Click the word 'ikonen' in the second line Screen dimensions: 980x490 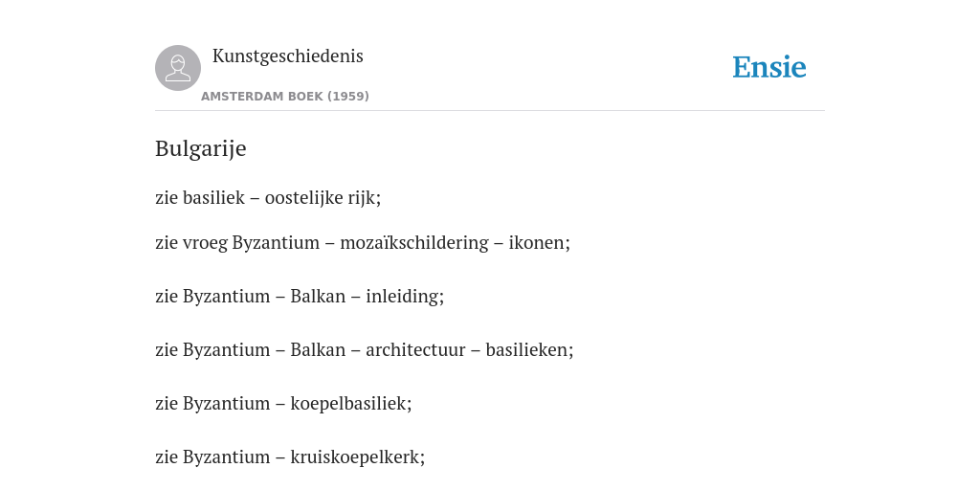click(538, 242)
